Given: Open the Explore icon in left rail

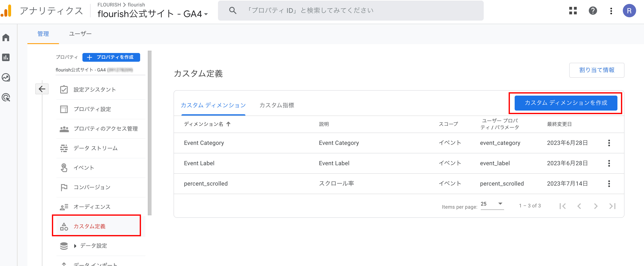Looking at the screenshot, I should 6,77.
